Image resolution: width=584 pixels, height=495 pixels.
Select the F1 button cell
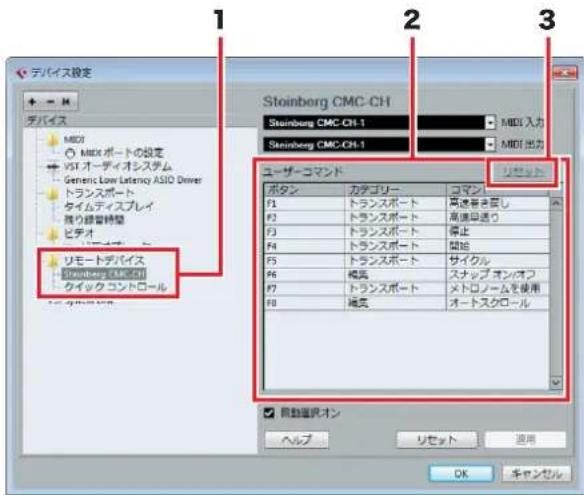click(x=305, y=204)
